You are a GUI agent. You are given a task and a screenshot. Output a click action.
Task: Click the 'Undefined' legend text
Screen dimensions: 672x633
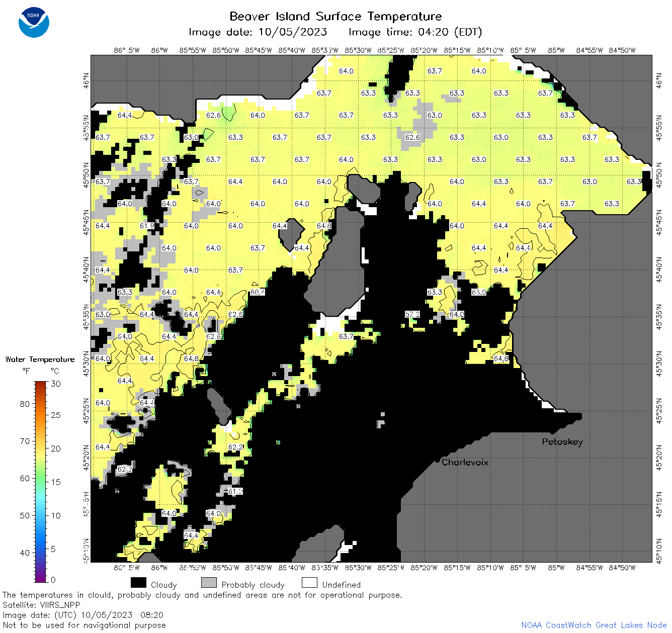(342, 585)
